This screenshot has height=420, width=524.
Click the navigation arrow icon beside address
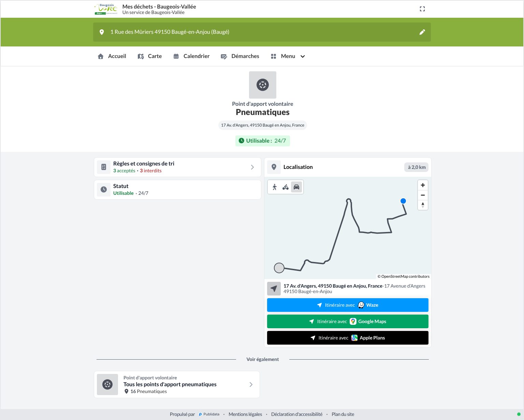(x=274, y=289)
